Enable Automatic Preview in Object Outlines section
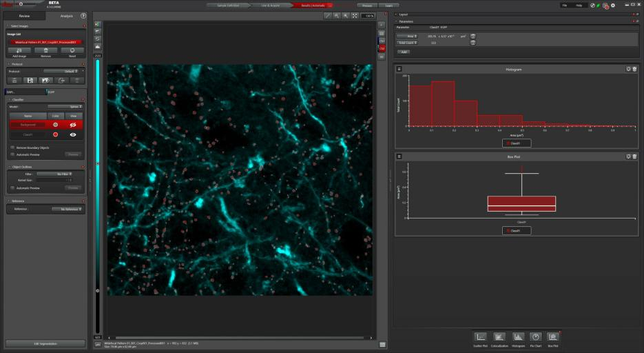 tap(12, 188)
